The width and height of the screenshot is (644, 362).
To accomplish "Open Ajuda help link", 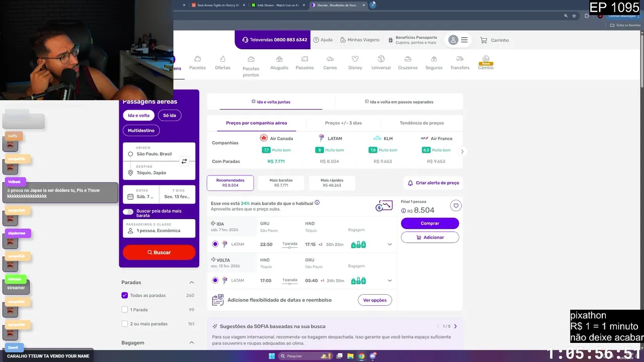I will tap(323, 40).
